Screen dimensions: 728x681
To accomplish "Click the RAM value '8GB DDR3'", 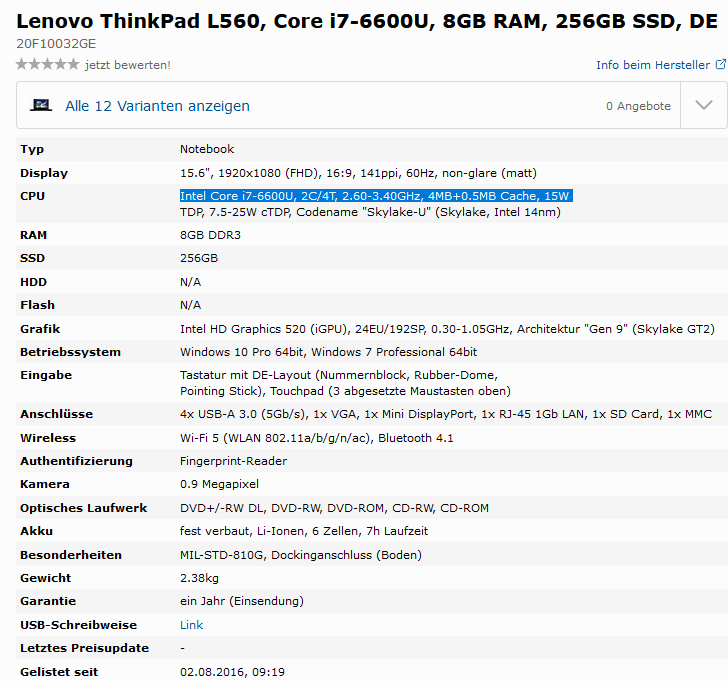I will point(210,235).
